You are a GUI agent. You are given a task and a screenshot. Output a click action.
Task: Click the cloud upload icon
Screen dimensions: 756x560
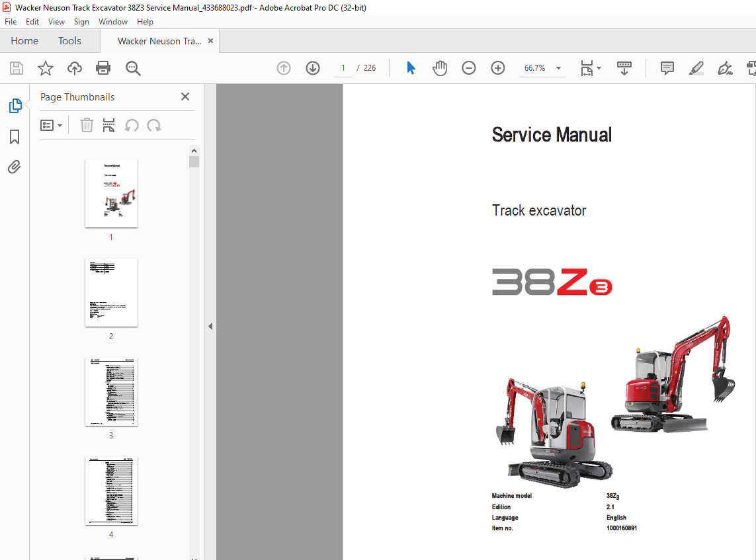point(74,68)
